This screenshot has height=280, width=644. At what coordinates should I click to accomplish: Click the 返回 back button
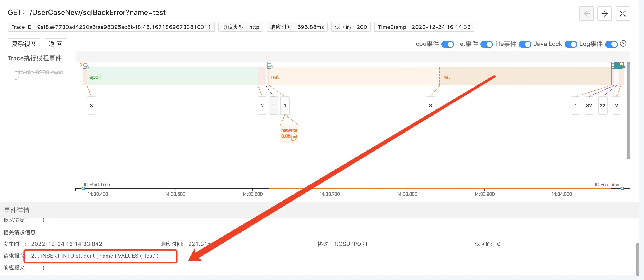coord(55,44)
